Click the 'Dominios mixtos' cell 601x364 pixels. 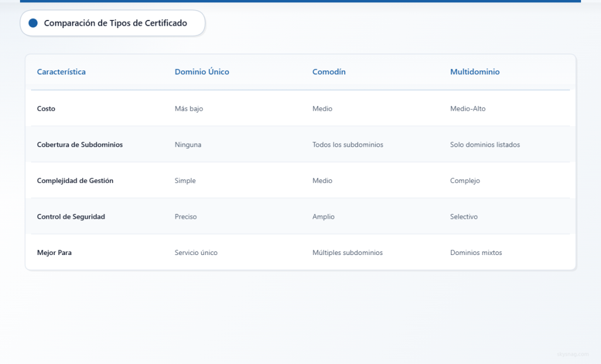coord(476,252)
